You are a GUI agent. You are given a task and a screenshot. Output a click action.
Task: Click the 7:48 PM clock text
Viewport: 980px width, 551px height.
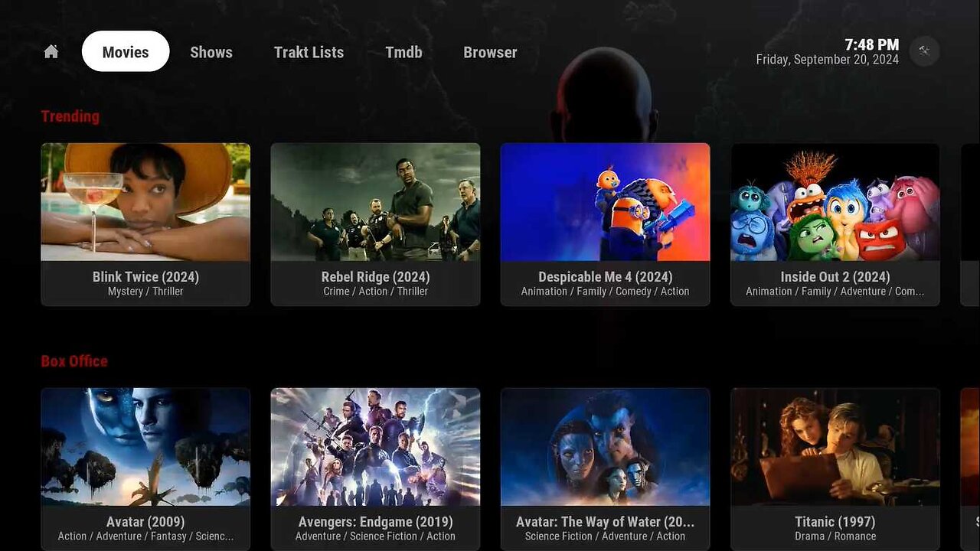871,45
